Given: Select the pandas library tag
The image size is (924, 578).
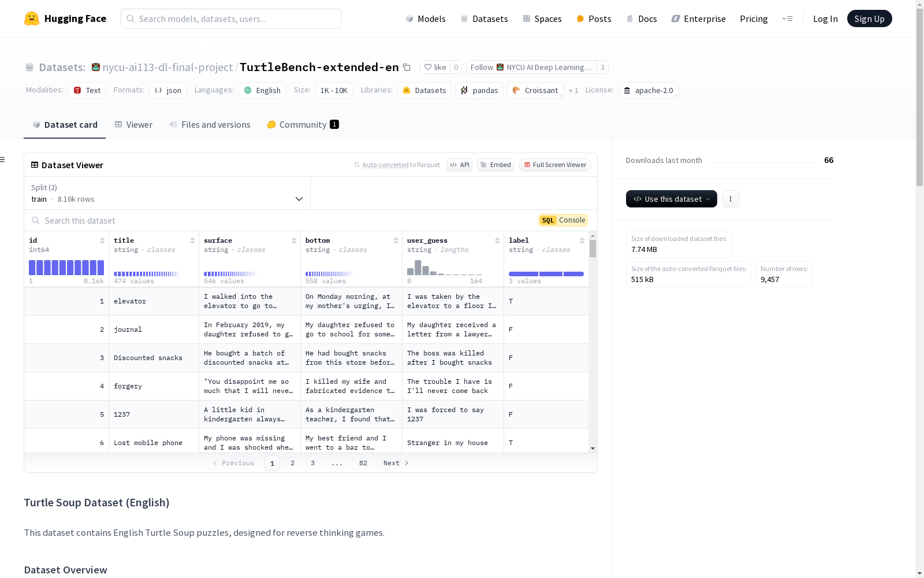Looking at the screenshot, I should click(479, 90).
